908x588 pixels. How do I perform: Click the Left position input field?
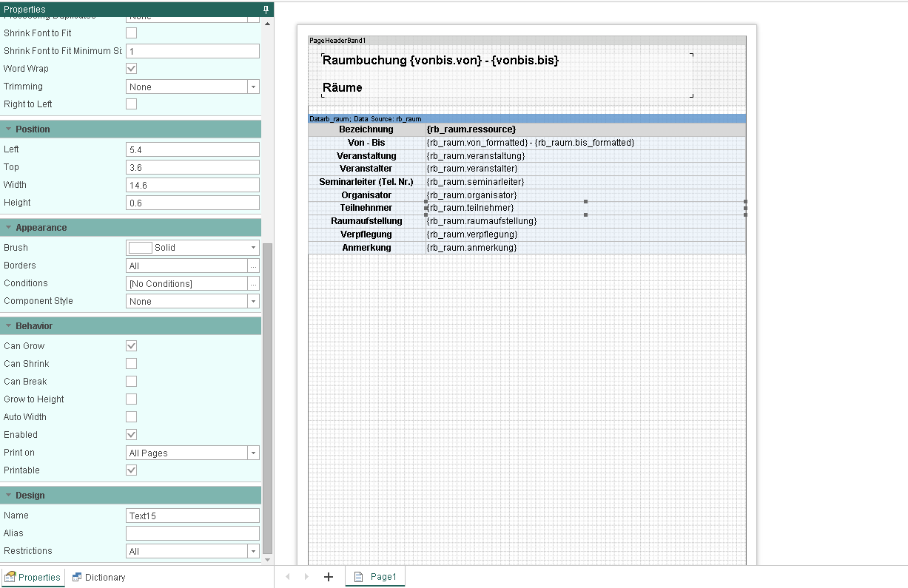point(192,149)
